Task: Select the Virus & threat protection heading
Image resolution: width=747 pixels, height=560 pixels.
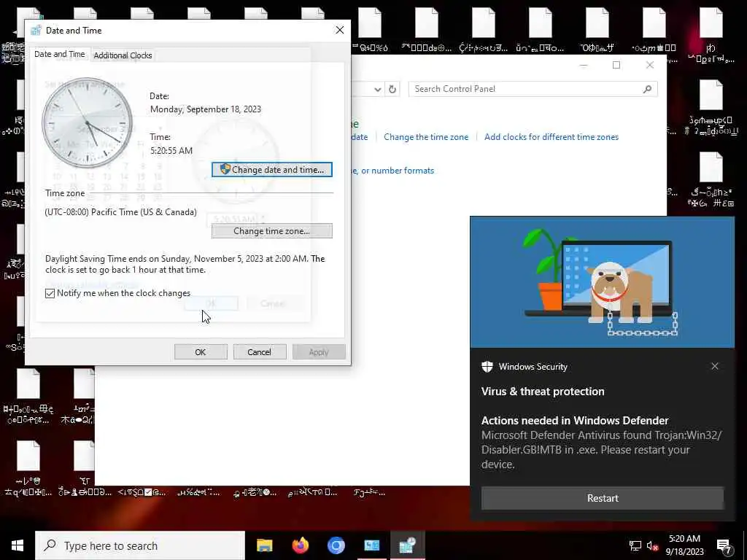Action: pos(543,392)
